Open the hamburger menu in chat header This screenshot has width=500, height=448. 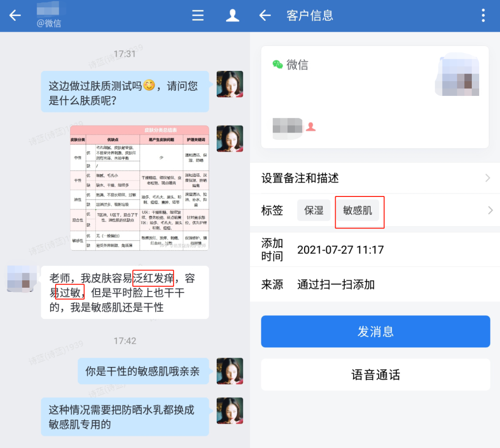point(198,16)
